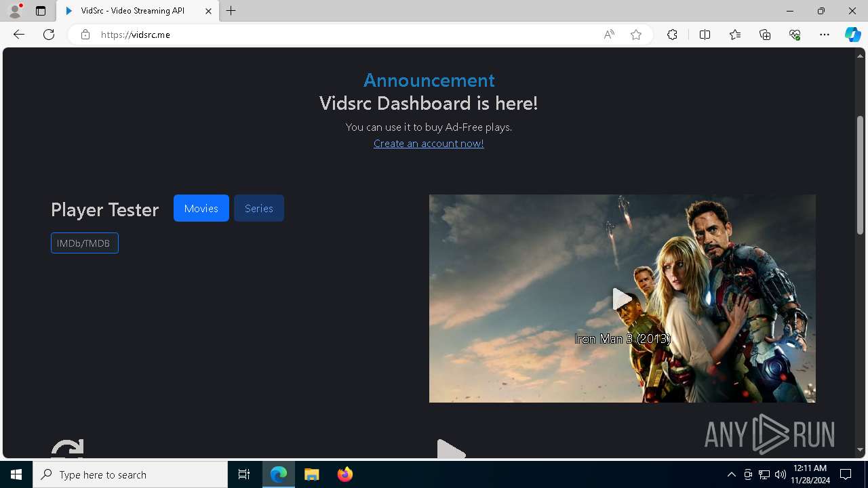Viewport: 868px width, 488px height.
Task: Click the scrollbar up arrow
Action: [860, 56]
